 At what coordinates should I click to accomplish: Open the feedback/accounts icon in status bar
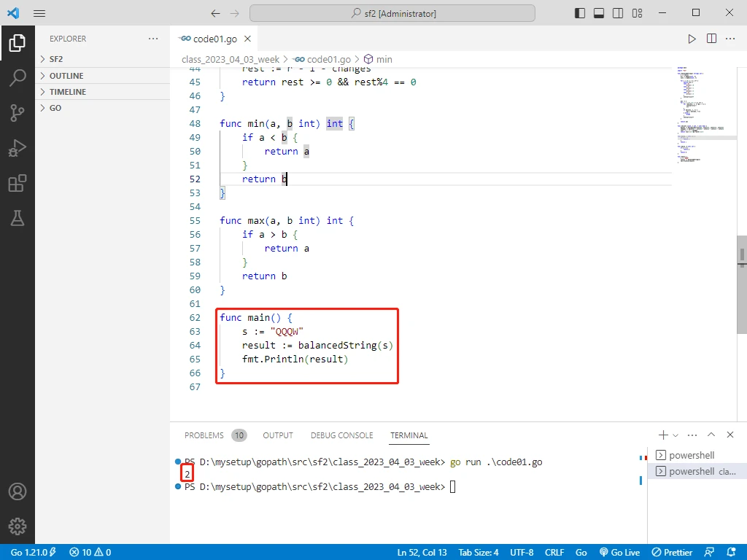[709, 553]
